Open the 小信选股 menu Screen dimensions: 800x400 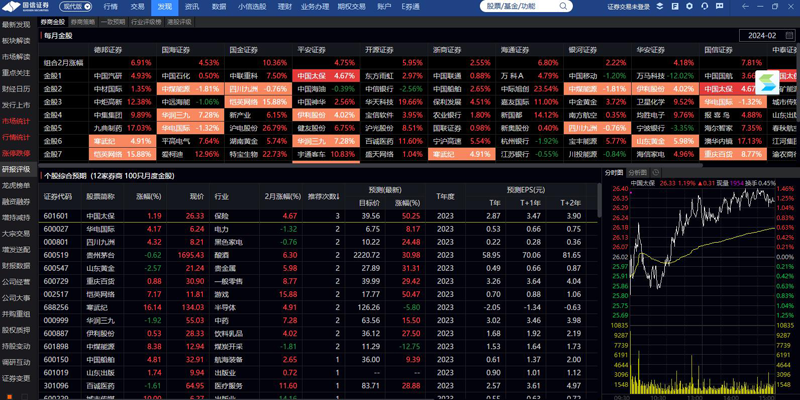coord(252,7)
